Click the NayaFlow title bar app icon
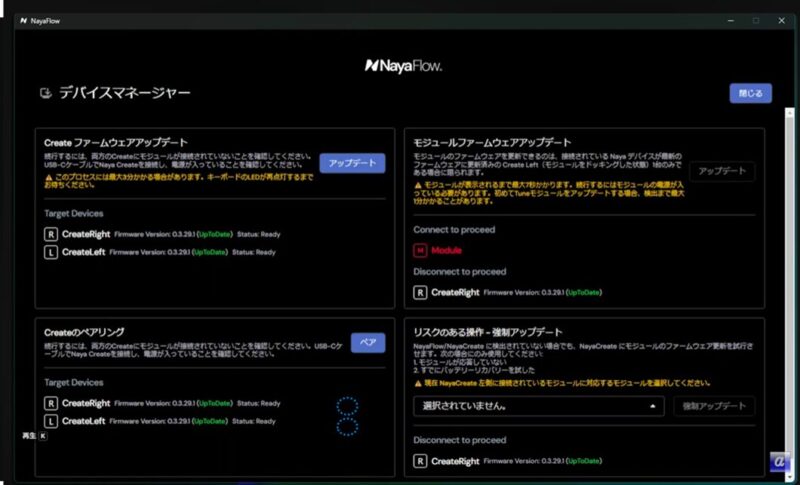Viewport: 800px width, 485px height. 22,20
